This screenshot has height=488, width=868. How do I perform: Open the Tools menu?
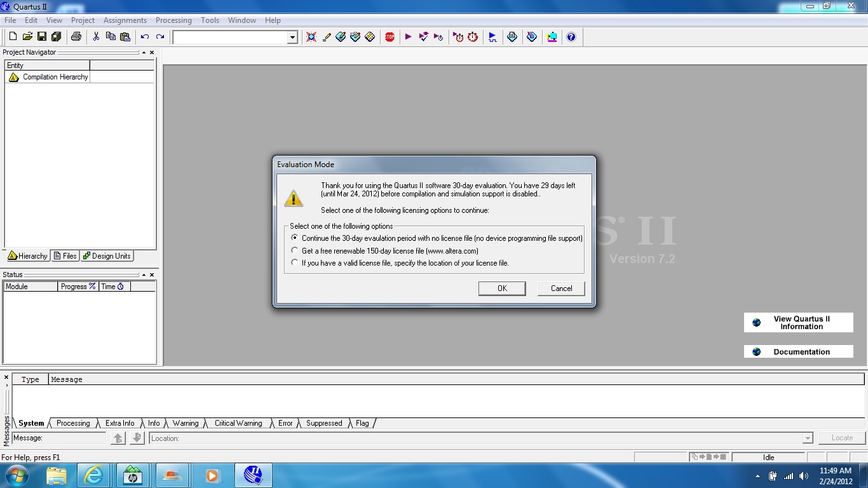(x=210, y=20)
